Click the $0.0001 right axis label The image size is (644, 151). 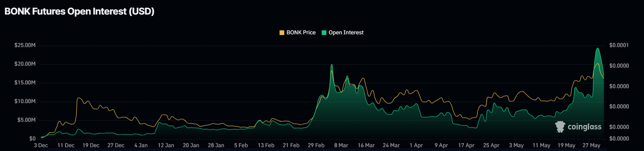click(619, 45)
